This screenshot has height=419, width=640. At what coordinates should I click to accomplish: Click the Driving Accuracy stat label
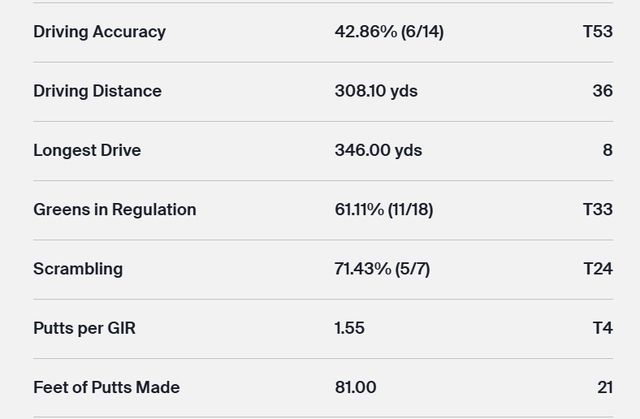coord(99,32)
